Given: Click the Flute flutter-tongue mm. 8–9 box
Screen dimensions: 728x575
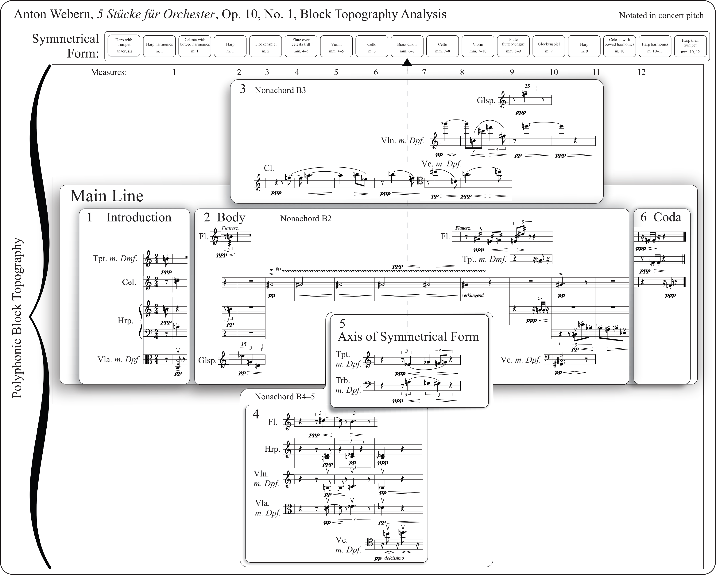Looking at the screenshot, I should (513, 46).
